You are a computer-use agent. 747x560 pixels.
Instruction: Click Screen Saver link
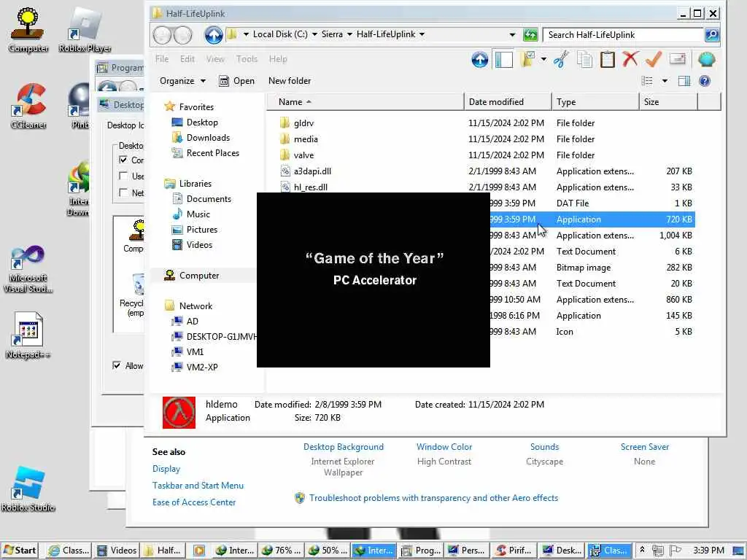click(x=645, y=447)
